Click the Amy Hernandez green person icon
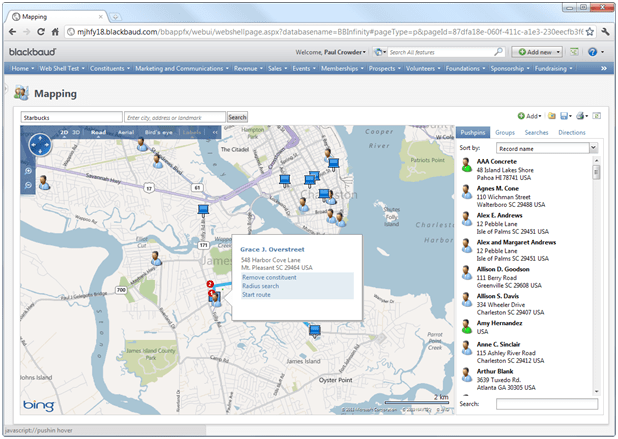The image size is (618, 439). tap(467, 327)
